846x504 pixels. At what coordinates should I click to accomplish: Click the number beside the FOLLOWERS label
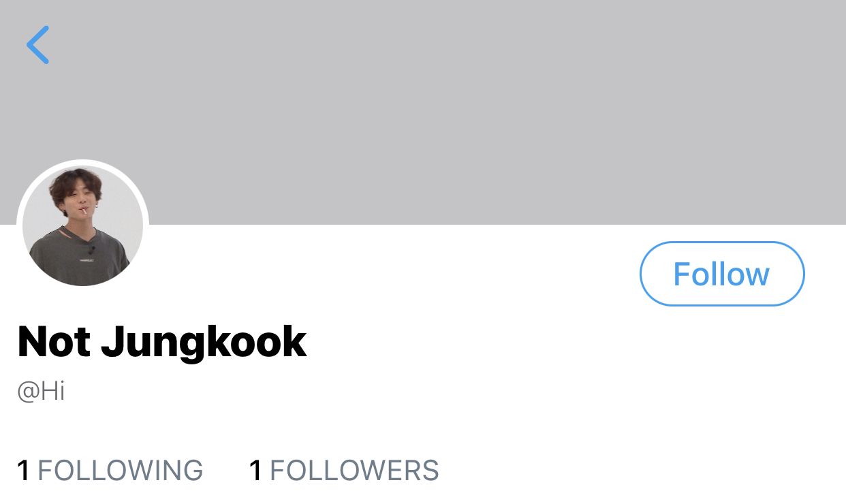click(256, 471)
